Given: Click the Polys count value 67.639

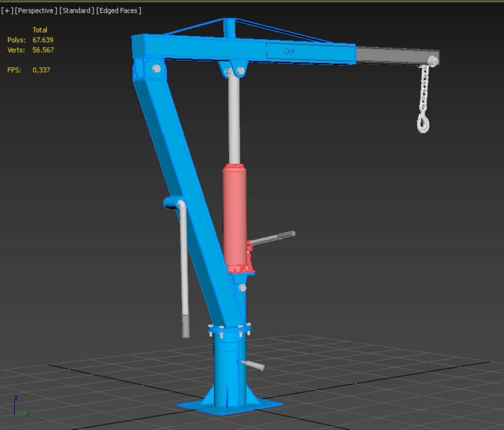Looking at the screenshot, I should point(43,40).
